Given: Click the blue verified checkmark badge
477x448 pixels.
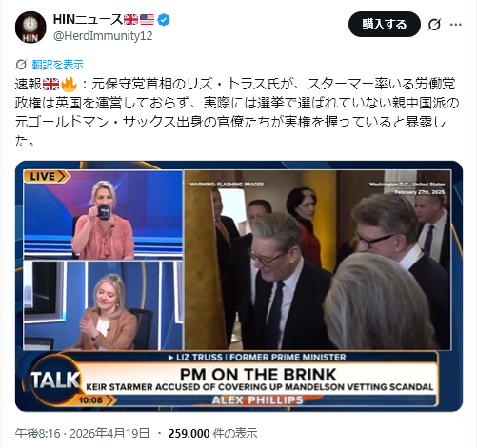Looking at the screenshot, I should tap(164, 20).
